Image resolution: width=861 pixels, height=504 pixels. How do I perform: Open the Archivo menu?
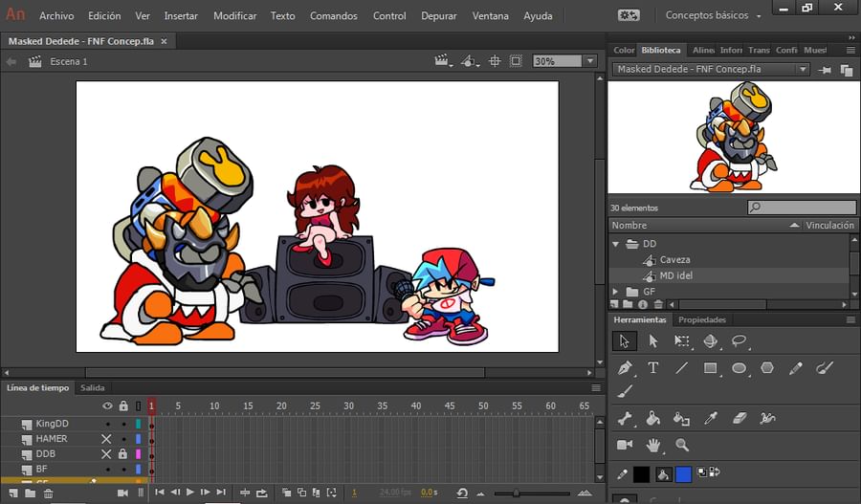tap(56, 16)
